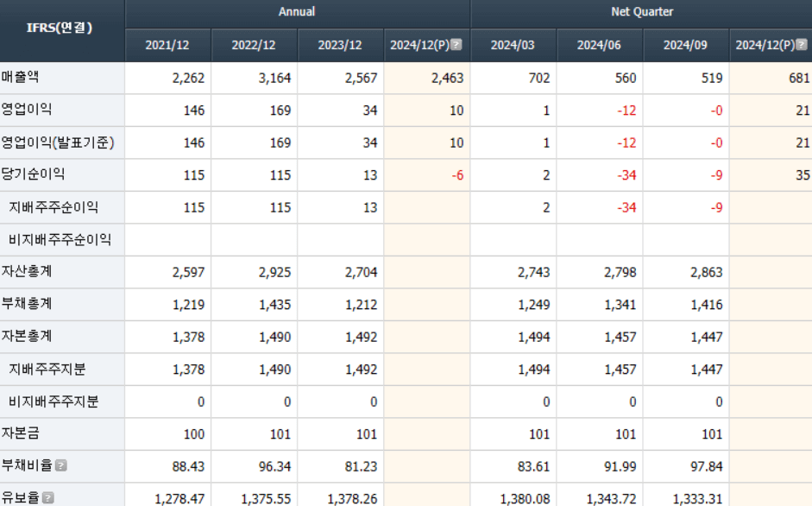
Task: Select the 지배주주지분 row label
Action: tap(47, 369)
